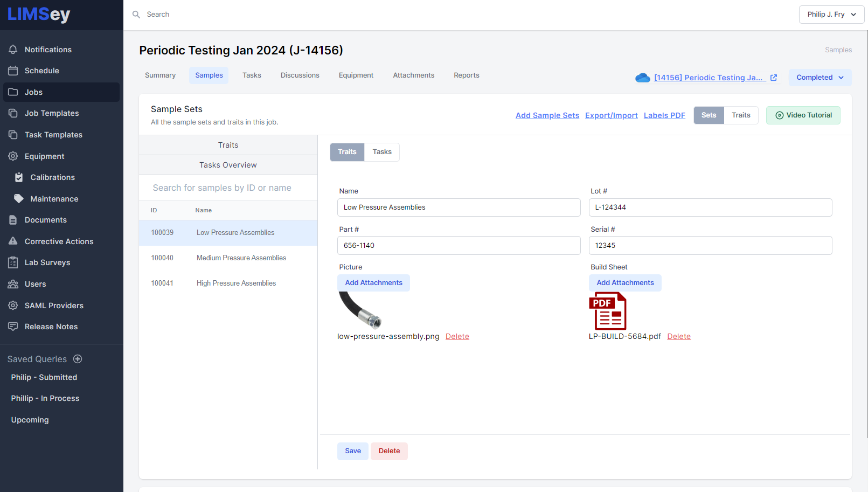Click the OneDrive cloud icon

coord(643,78)
